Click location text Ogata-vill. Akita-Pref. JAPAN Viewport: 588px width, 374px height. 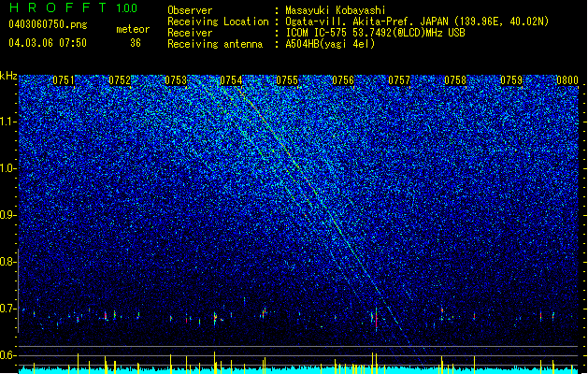[x=366, y=22]
